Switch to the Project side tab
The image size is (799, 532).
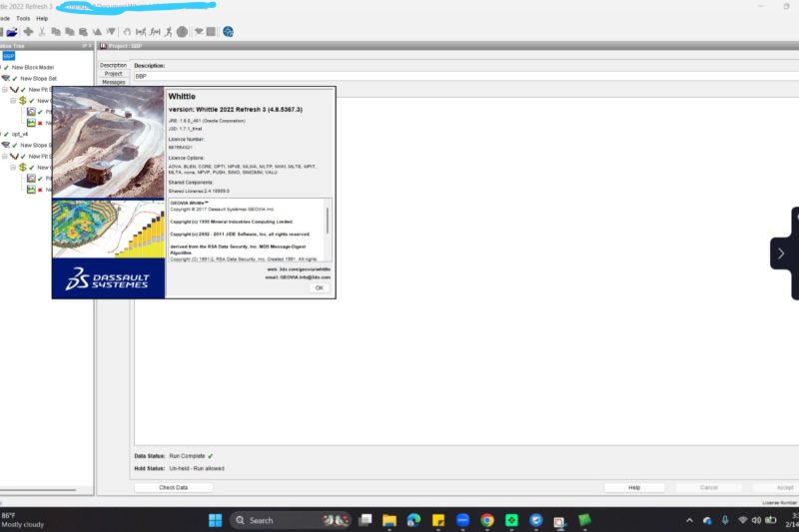tap(113, 74)
